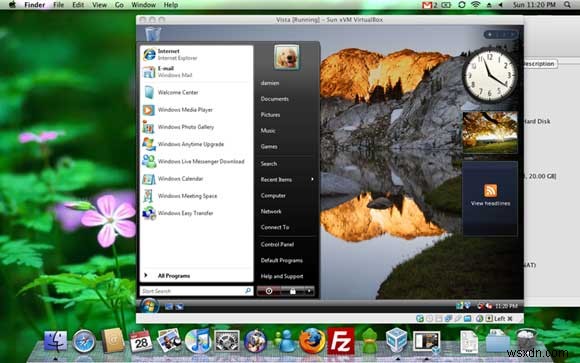Open Internet Explorer from Start menu
The width and height of the screenshot is (580, 363).
pyautogui.click(x=196, y=54)
